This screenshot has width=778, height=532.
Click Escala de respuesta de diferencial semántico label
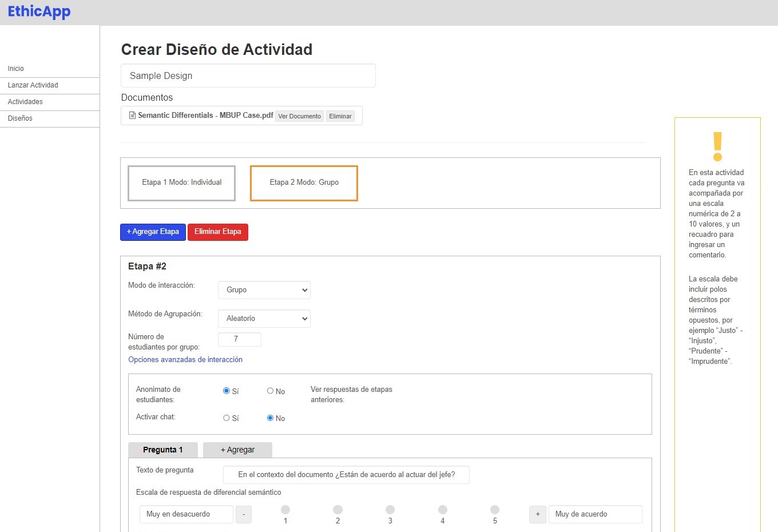tap(209, 493)
